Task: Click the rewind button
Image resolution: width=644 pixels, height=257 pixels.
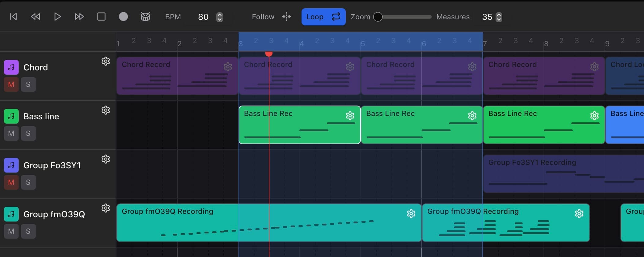Action: tap(35, 17)
